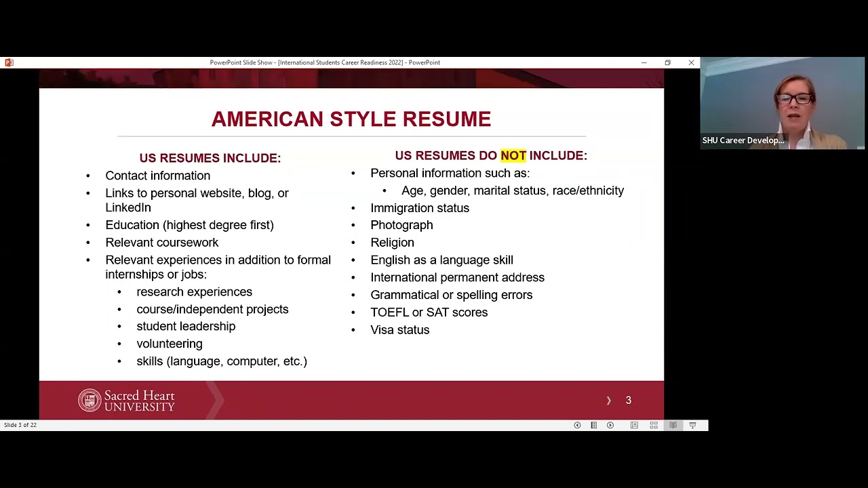
Task: Switch to Slide Sorter view
Action: (x=654, y=425)
